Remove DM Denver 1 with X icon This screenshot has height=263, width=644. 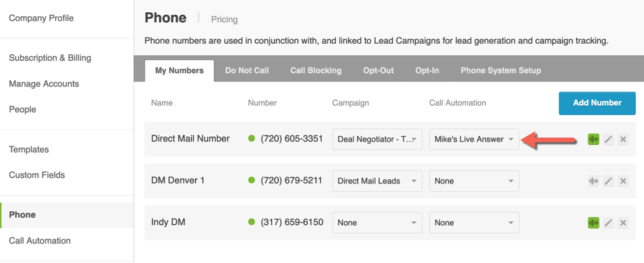click(x=623, y=181)
